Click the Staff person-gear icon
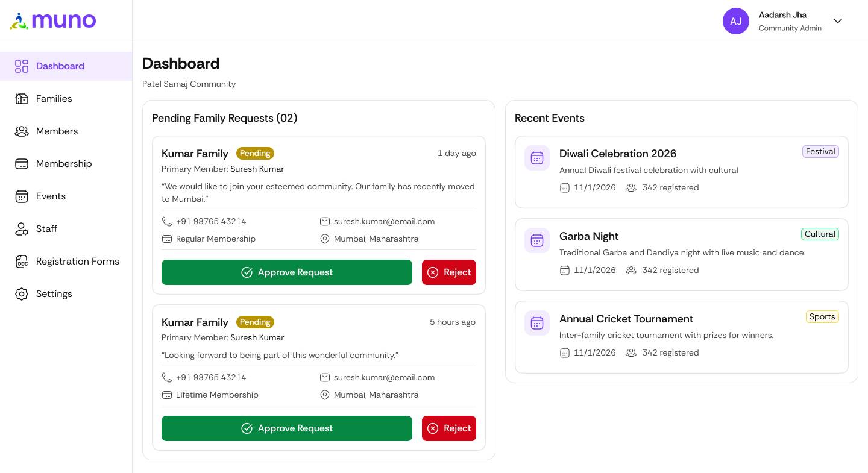 (22, 229)
